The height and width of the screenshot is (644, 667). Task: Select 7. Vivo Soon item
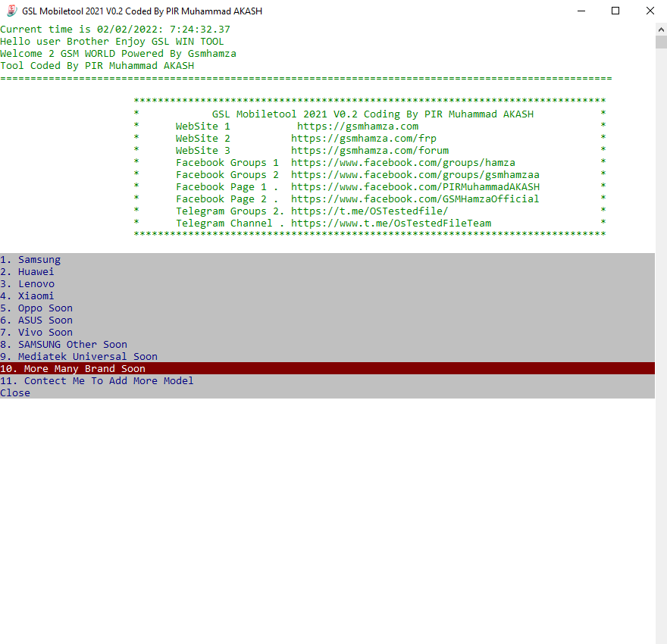[327, 332]
